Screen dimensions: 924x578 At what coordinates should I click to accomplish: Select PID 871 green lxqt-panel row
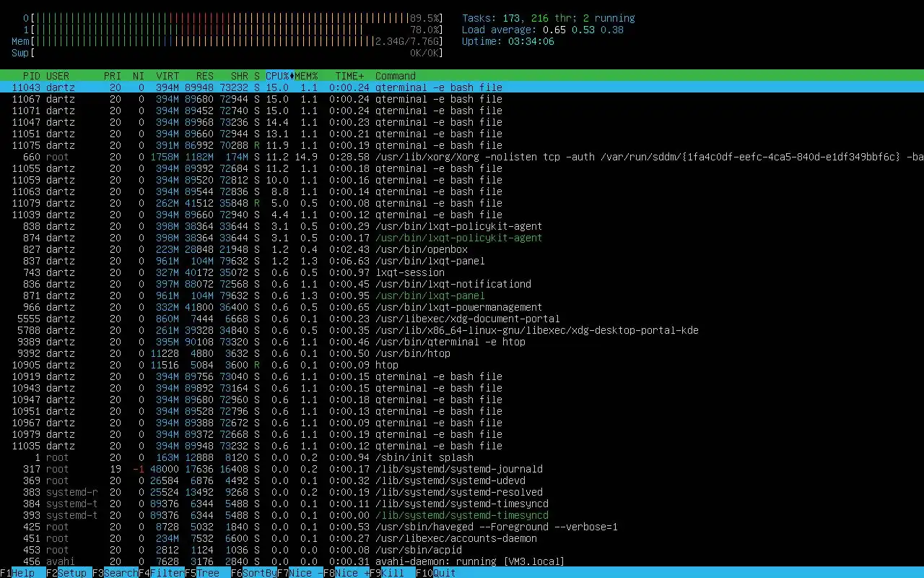point(462,296)
